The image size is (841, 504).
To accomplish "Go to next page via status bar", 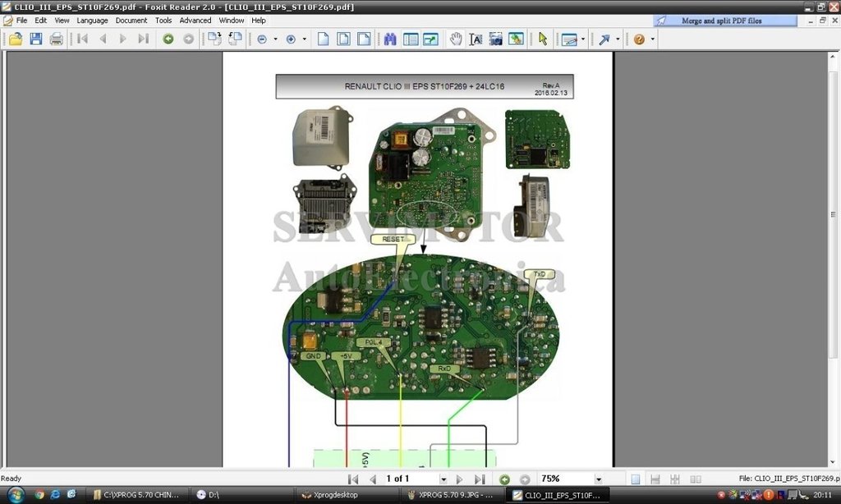I will (x=459, y=479).
